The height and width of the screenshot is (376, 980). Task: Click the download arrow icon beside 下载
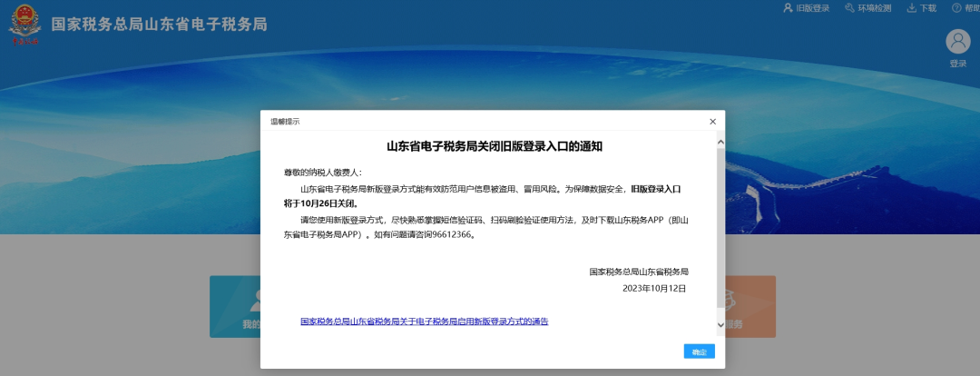(x=911, y=7)
